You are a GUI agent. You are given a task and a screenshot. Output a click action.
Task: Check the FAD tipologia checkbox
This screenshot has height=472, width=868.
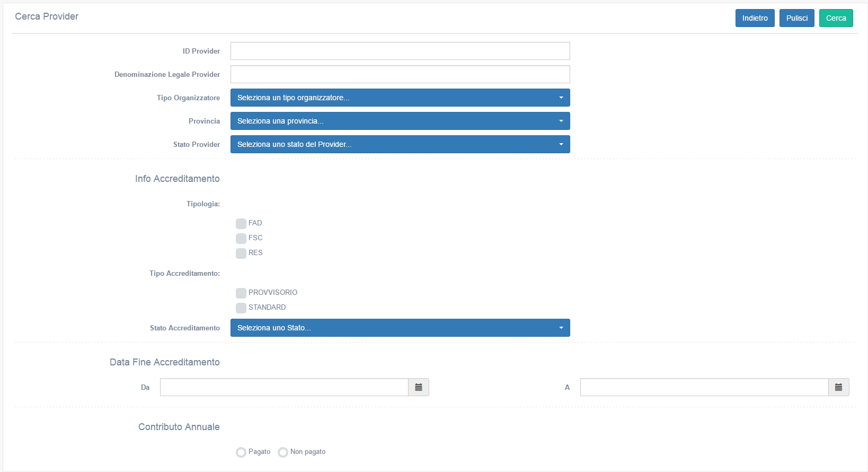click(x=241, y=223)
